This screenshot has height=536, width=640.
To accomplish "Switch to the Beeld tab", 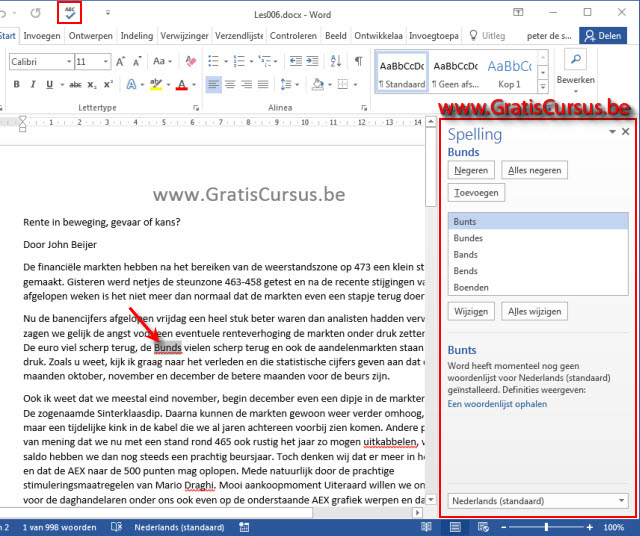I will tap(336, 36).
